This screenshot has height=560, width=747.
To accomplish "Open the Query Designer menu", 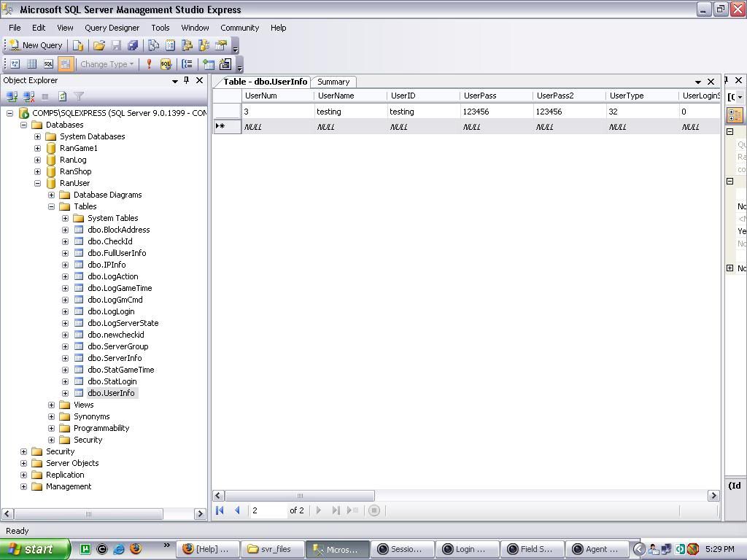I will (x=112, y=28).
